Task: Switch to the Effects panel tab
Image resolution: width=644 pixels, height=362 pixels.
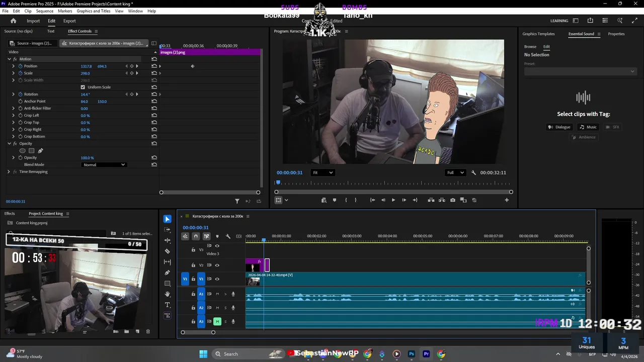Action: (10, 214)
